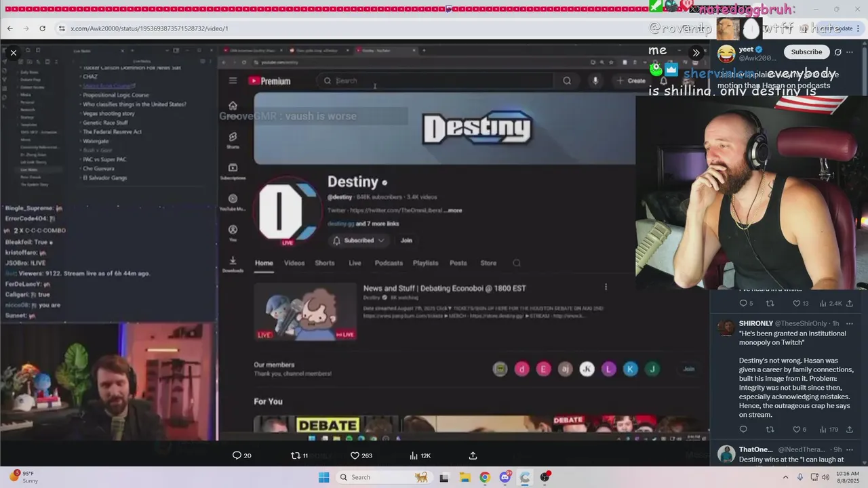Open 'PAC vs Super PAC' note
The height and width of the screenshot is (488, 868).
click(104, 159)
